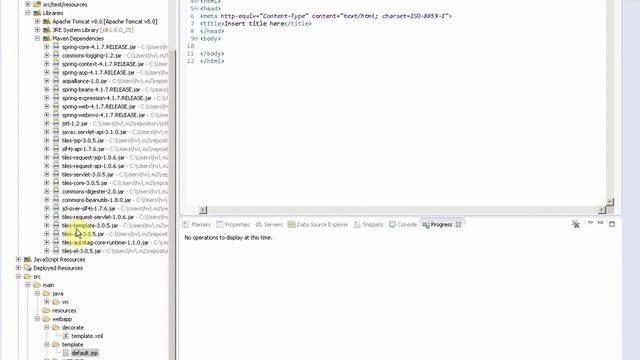
Task: Expand the vn package folder
Action: (x=47, y=302)
